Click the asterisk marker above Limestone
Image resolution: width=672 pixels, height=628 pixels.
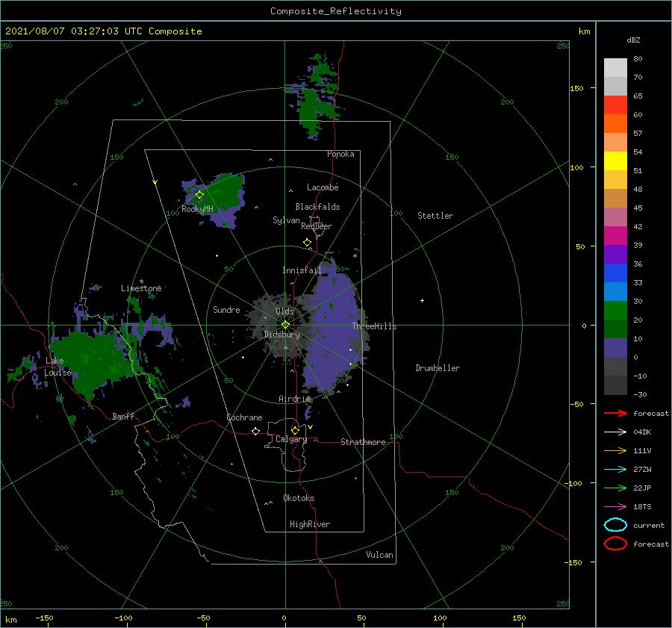tap(141, 282)
